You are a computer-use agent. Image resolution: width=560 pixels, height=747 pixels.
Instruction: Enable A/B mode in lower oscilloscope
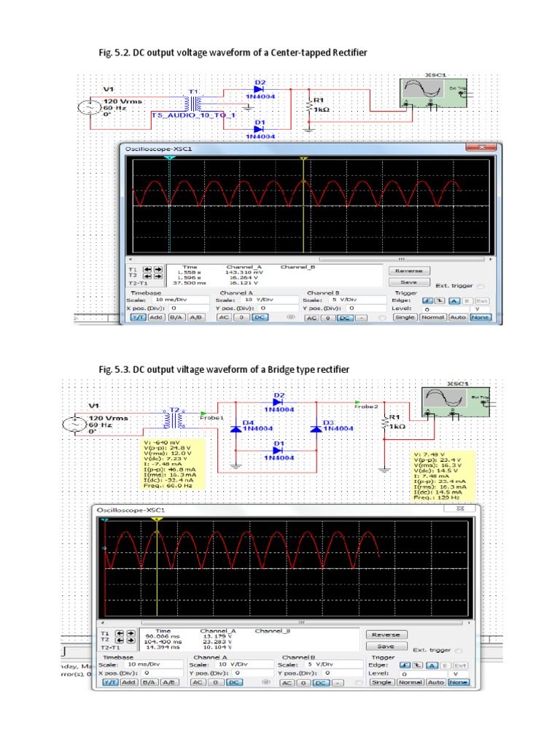pyautogui.click(x=168, y=682)
